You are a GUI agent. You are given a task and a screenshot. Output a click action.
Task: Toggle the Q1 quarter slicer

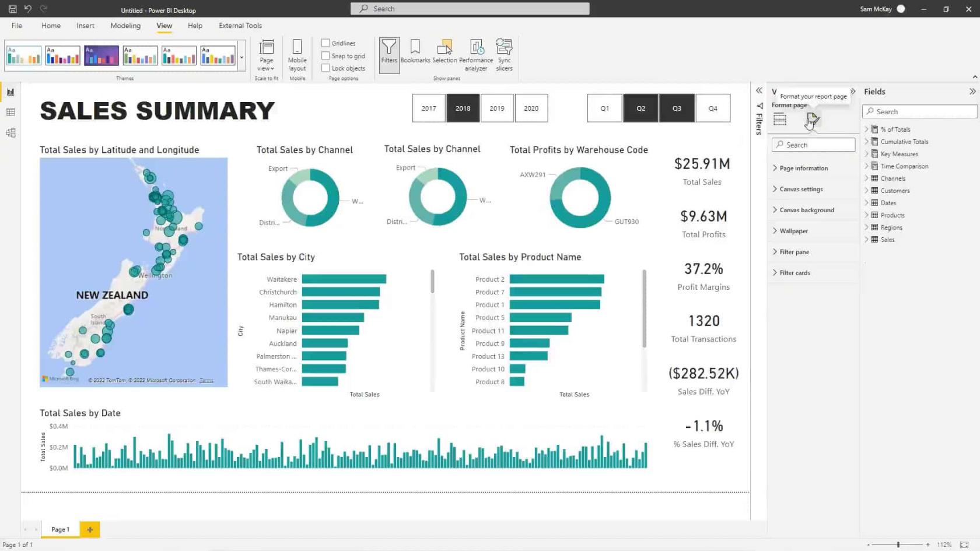(x=605, y=108)
